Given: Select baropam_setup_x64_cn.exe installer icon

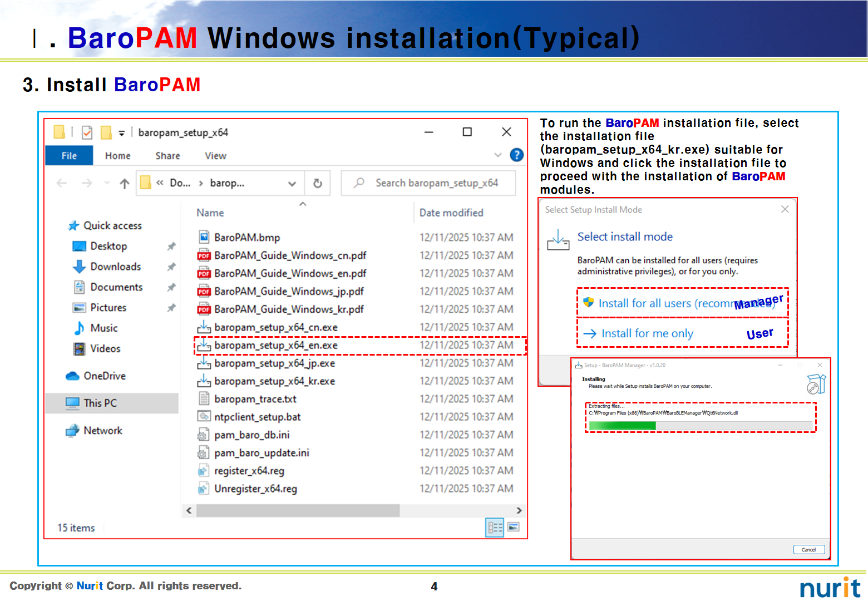Looking at the screenshot, I should point(204,327).
